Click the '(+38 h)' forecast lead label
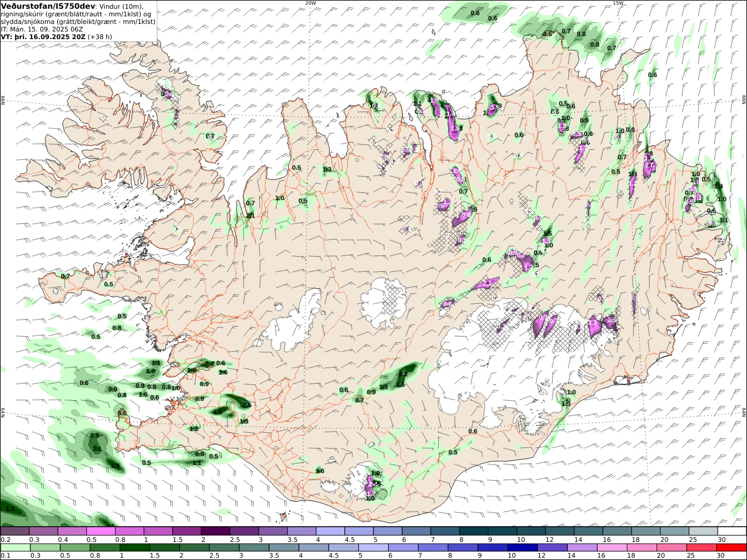The width and height of the screenshot is (747, 560). [100, 36]
